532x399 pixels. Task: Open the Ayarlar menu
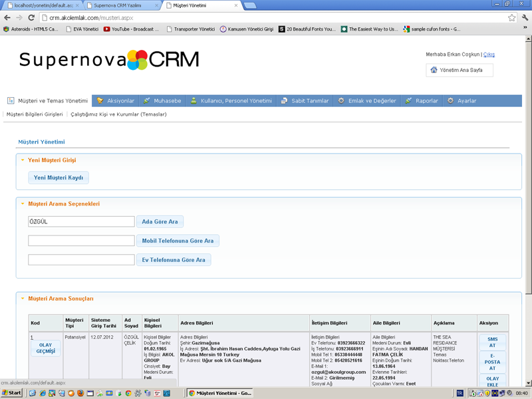pos(462,101)
